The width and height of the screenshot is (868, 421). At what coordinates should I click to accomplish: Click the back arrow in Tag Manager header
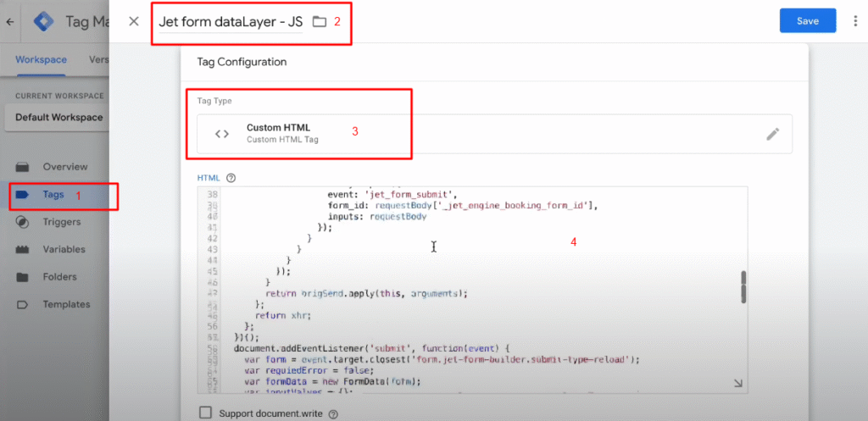pos(10,22)
